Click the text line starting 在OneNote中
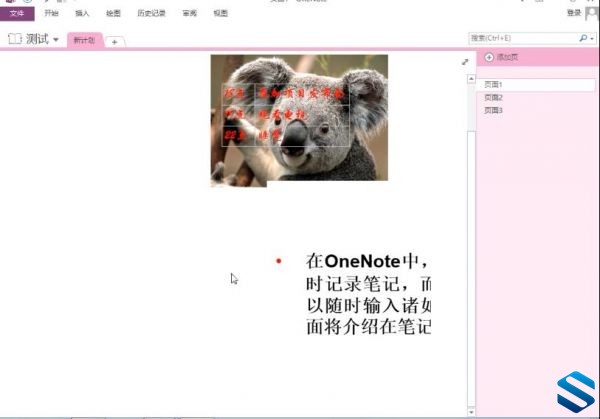The width and height of the screenshot is (600, 419). click(366, 262)
